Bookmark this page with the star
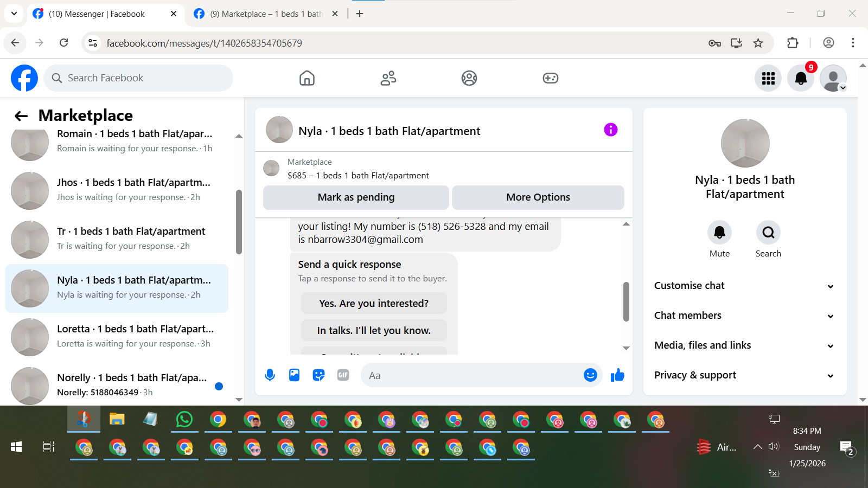The width and height of the screenshot is (868, 488). (x=758, y=43)
